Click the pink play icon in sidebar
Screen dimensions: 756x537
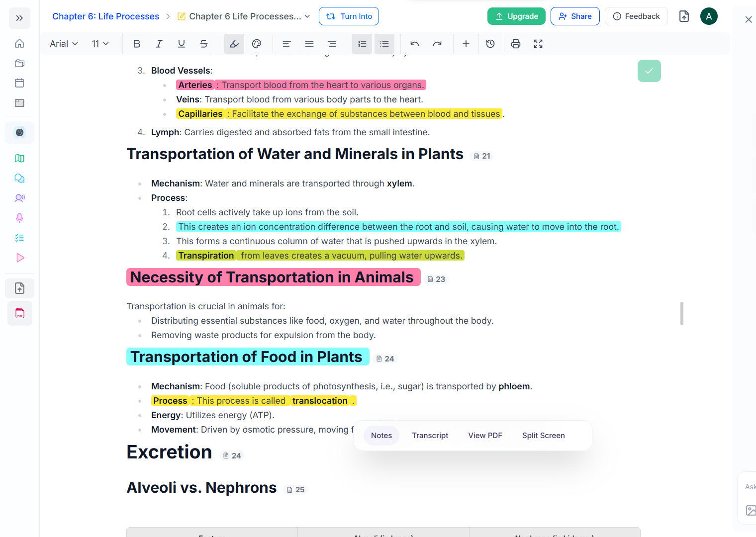point(19,258)
